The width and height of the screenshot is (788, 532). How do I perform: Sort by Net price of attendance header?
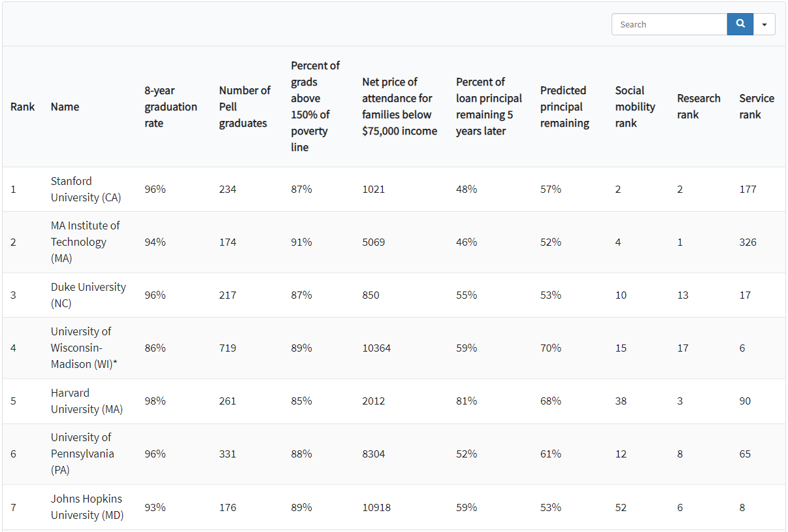(399, 107)
